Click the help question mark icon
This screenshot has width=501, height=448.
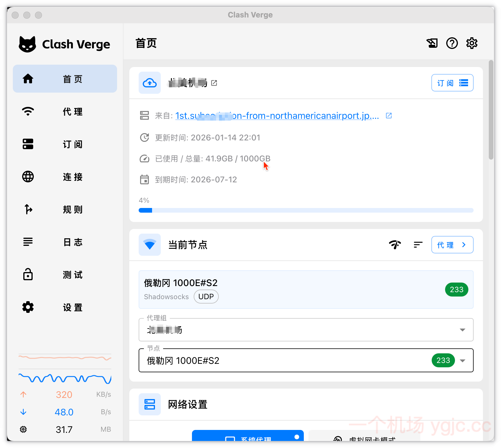pyautogui.click(x=452, y=43)
